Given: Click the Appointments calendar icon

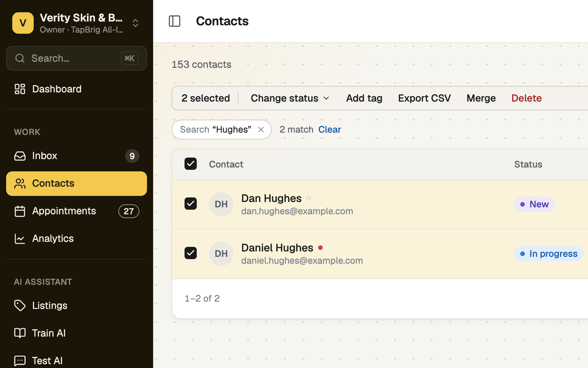Looking at the screenshot, I should pyautogui.click(x=20, y=211).
